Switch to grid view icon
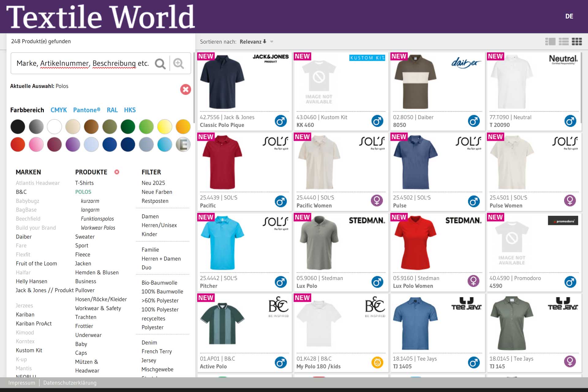 pos(577,41)
